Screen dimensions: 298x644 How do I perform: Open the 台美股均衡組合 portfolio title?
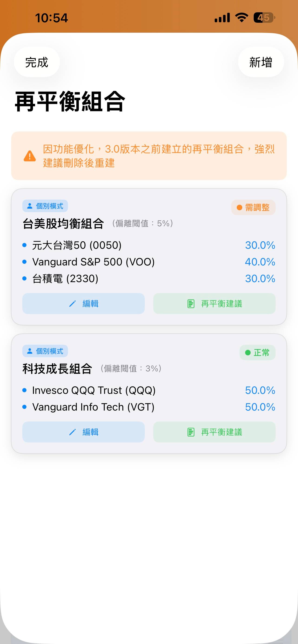63,223
